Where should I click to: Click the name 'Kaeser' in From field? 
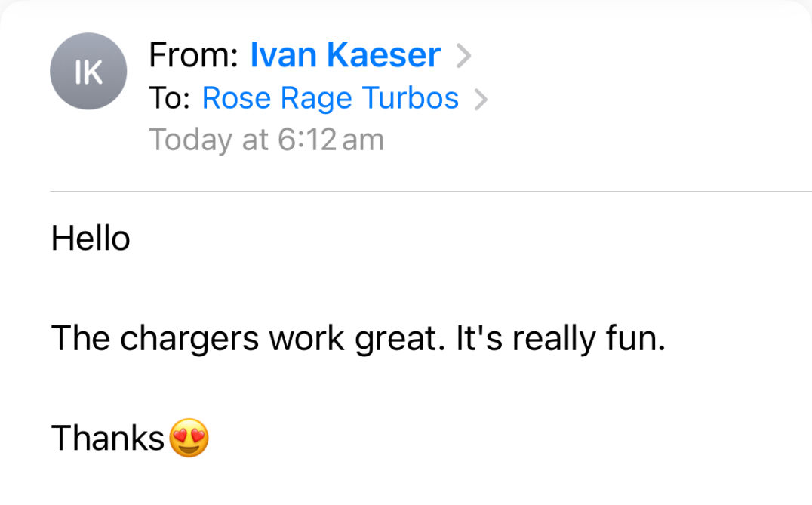tap(383, 55)
